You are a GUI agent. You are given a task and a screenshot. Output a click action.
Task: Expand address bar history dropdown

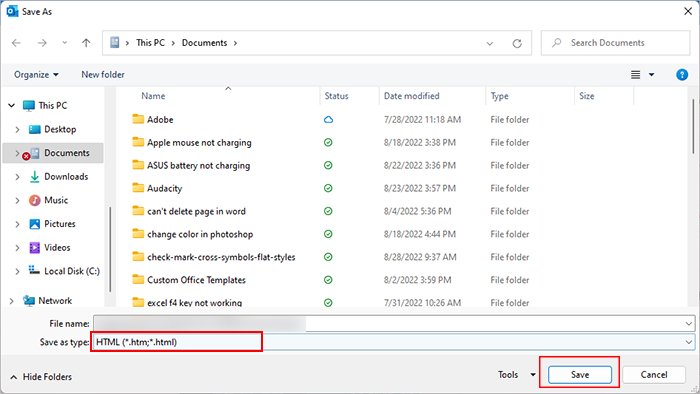[490, 43]
